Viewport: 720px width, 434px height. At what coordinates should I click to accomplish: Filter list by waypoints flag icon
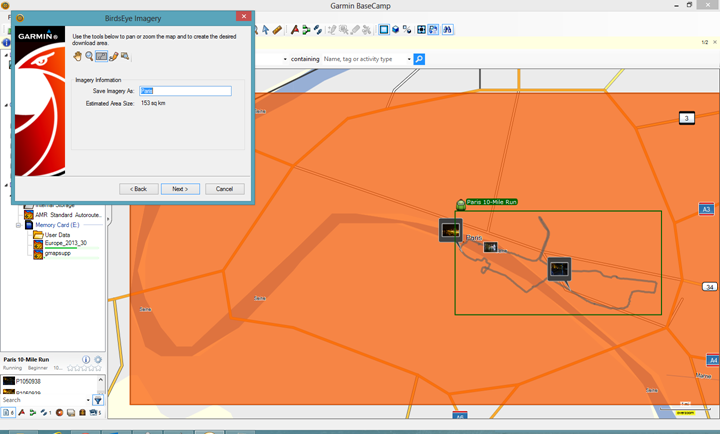tap(21, 412)
